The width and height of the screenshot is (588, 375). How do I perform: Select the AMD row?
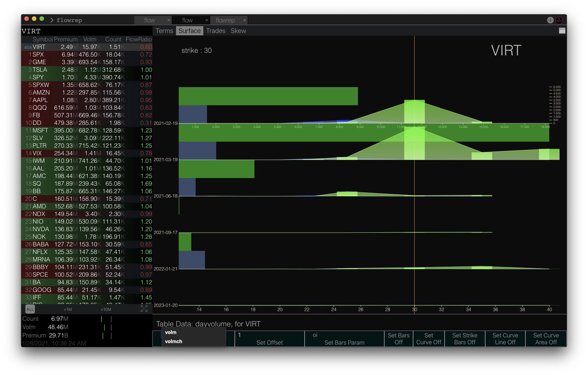click(x=87, y=206)
